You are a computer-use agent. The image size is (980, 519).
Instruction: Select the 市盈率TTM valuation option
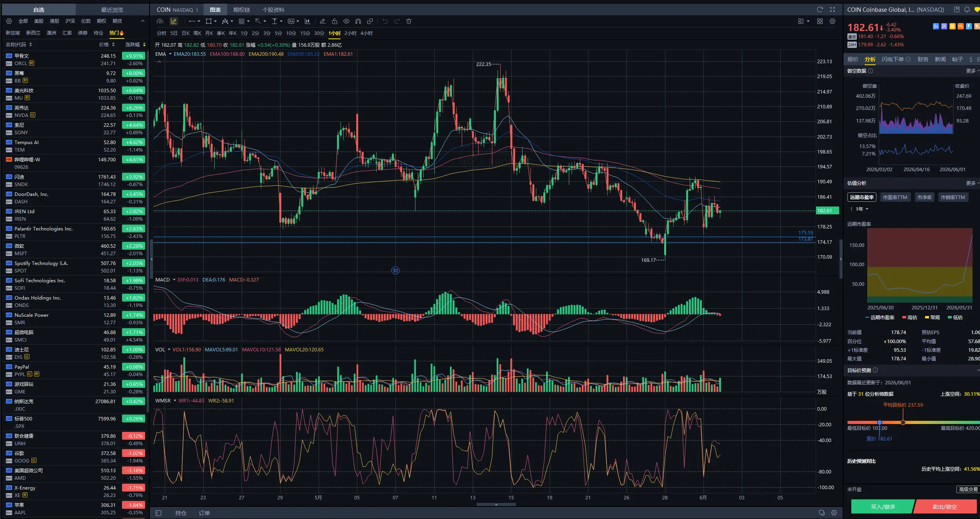(x=895, y=197)
